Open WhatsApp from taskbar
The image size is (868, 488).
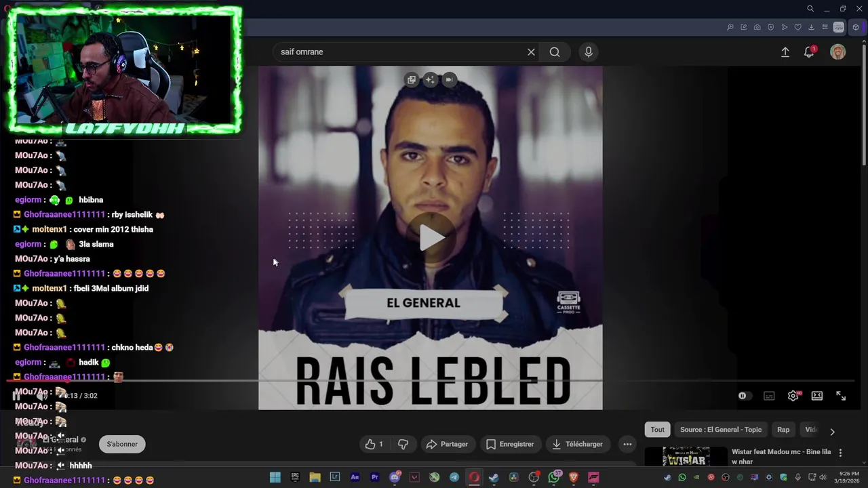tap(554, 477)
